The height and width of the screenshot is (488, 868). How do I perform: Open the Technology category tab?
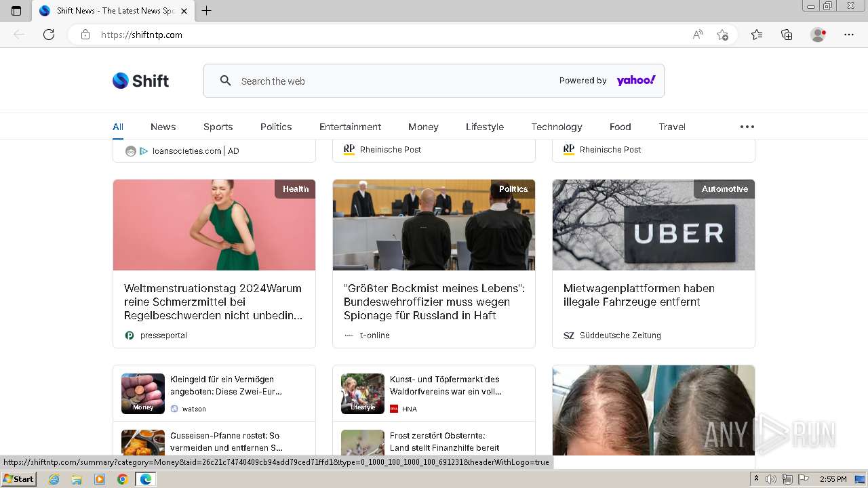pos(557,127)
